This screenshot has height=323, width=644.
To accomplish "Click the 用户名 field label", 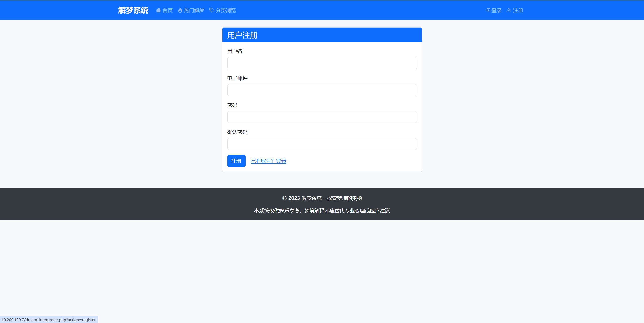I will click(235, 51).
